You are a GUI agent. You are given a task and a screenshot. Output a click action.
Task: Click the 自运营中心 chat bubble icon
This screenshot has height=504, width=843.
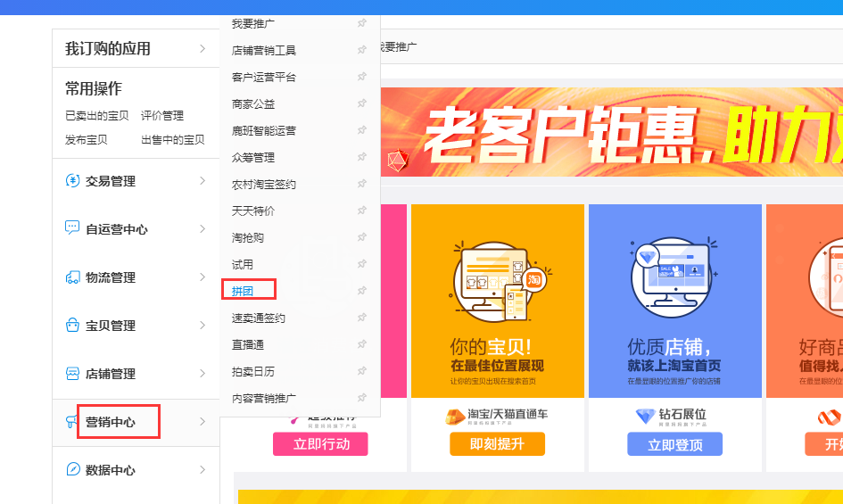tap(72, 228)
